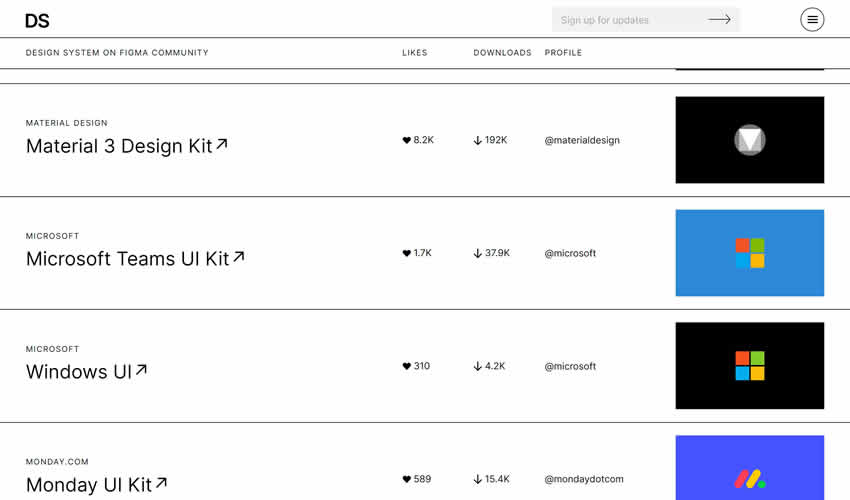Click the download arrow beside 192K
Image resolution: width=850 pixels, height=500 pixels.
coord(478,141)
